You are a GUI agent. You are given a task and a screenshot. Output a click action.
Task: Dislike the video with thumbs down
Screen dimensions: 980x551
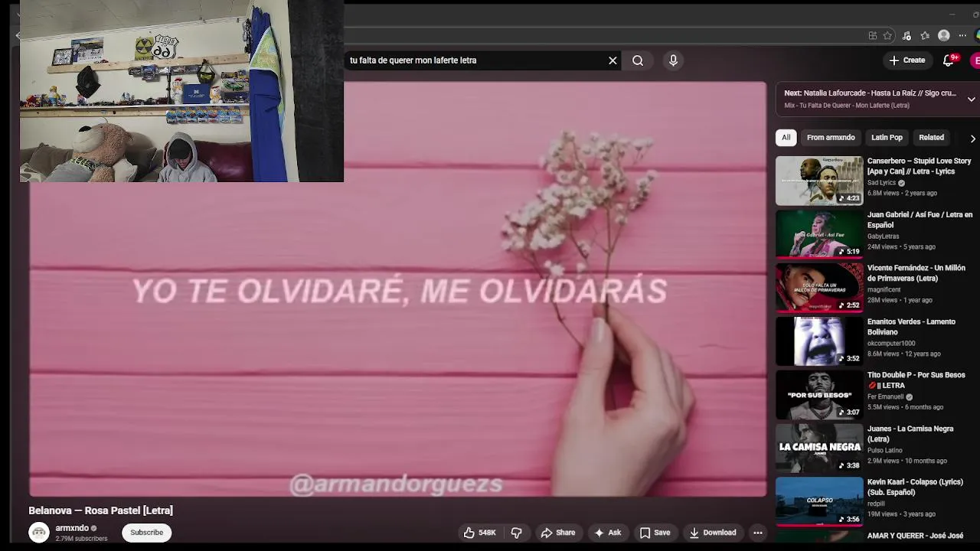[517, 533]
